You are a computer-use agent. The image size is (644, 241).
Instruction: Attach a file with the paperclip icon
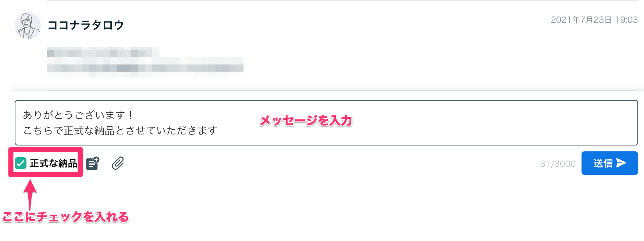coord(118,163)
